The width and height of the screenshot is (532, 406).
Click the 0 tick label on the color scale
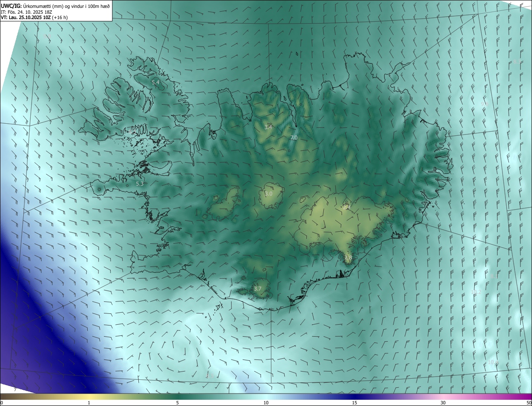click(2, 403)
